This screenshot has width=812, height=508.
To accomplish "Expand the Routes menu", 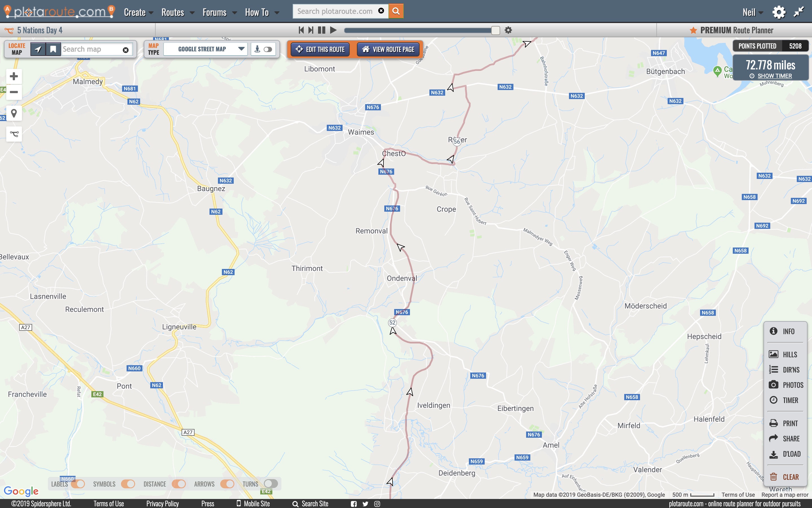I will [178, 12].
